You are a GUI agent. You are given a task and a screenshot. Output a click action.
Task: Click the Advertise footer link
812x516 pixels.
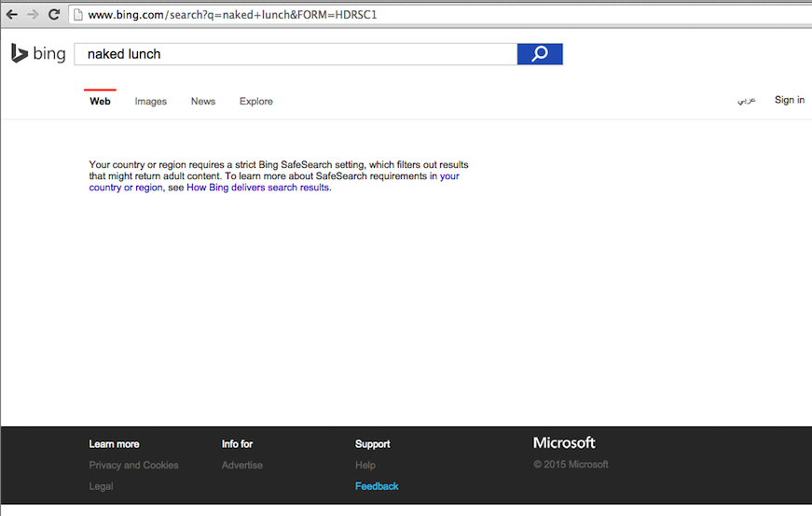(x=241, y=465)
